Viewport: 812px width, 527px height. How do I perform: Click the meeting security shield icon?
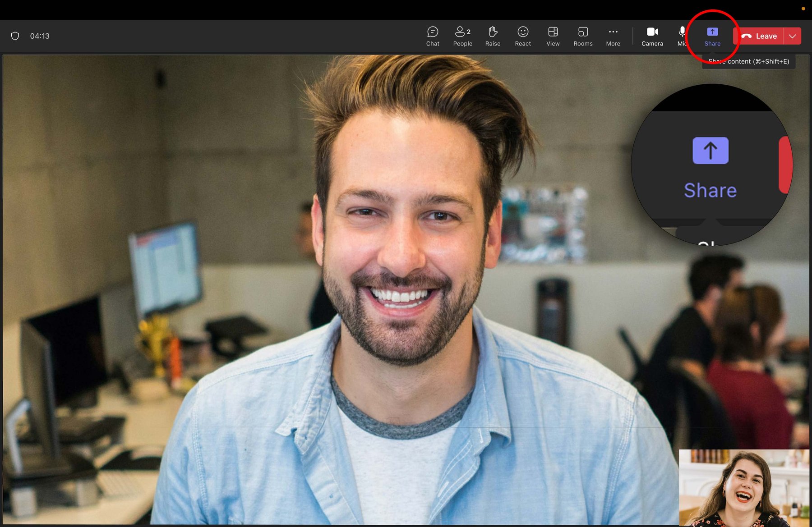click(x=15, y=36)
